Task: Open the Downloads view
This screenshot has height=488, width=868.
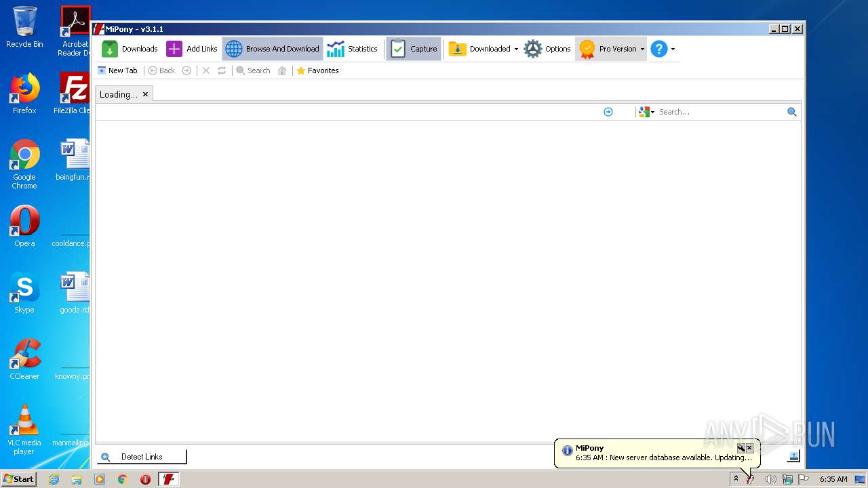Action: pyautogui.click(x=130, y=49)
